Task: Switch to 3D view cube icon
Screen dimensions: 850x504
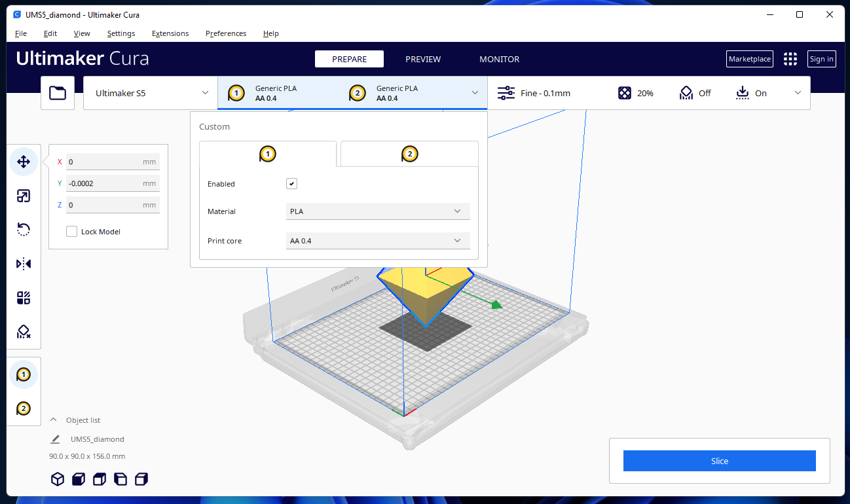Action: 58,479
